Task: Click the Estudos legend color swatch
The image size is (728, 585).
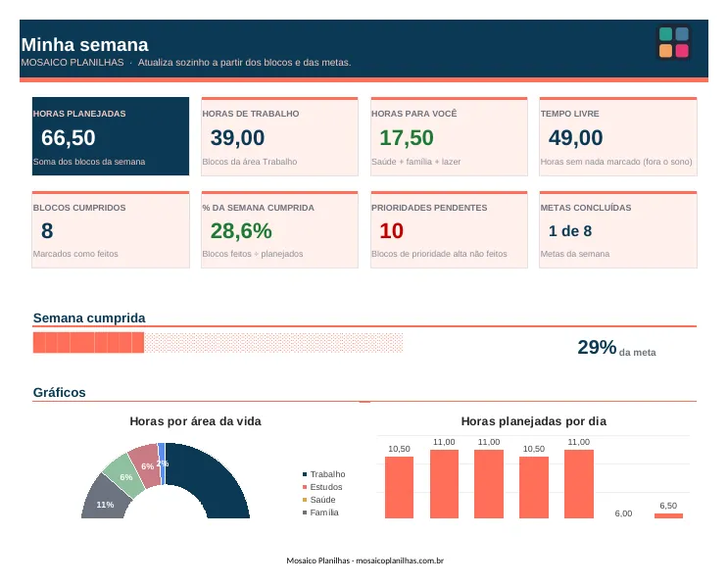Action: coord(305,487)
